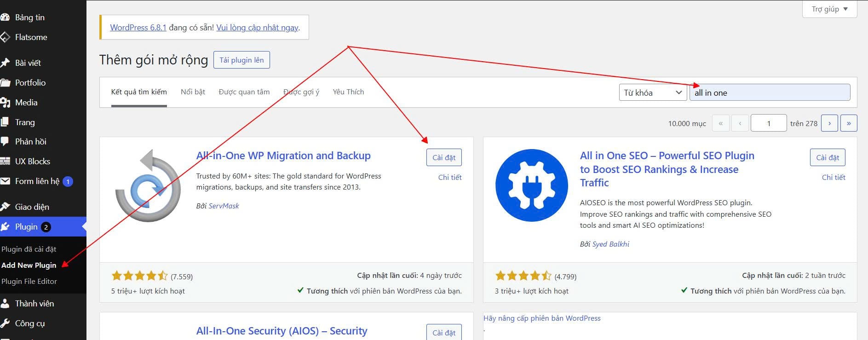The height and width of the screenshot is (340, 868).
Task: Click the Plugin plug icon
Action: (5, 227)
